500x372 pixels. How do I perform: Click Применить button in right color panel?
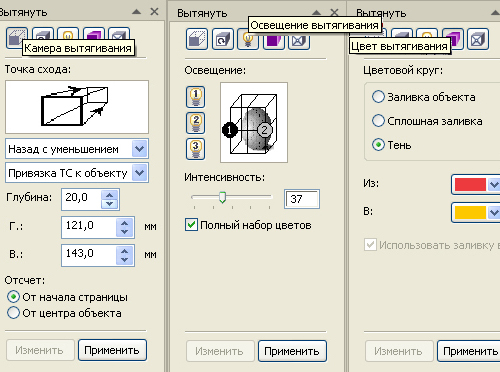[x=470, y=351]
